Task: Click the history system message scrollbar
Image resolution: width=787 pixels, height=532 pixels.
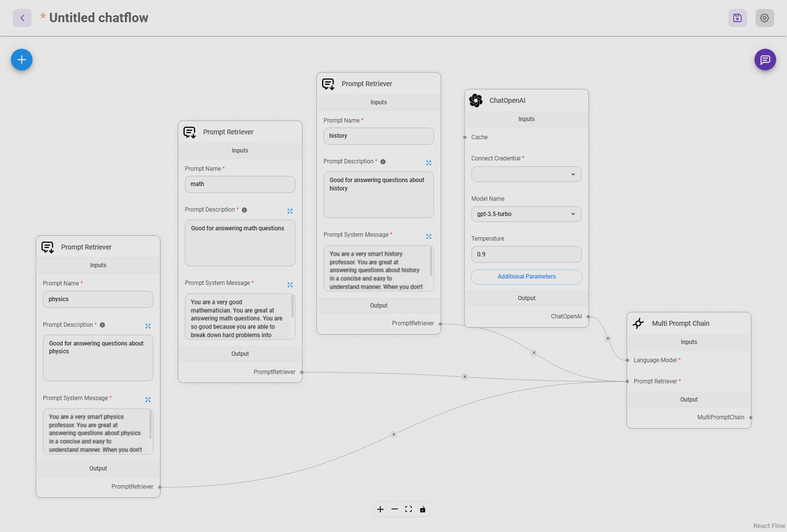Action: coord(431,261)
